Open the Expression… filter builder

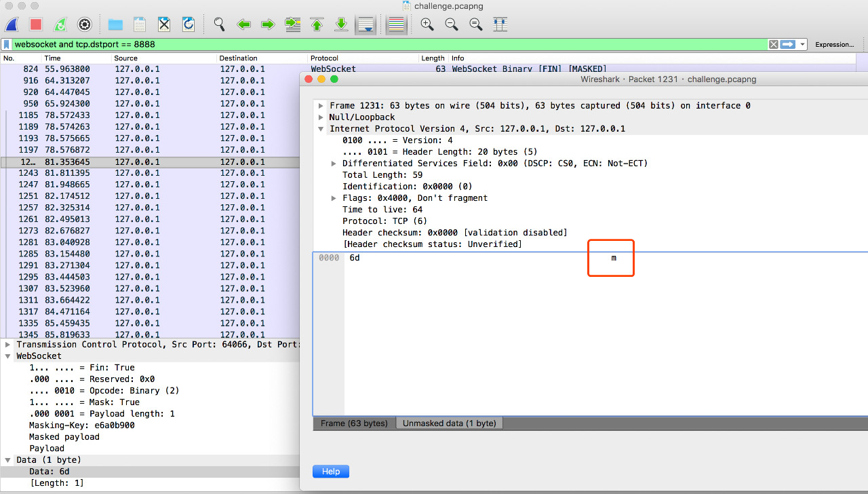coord(834,45)
